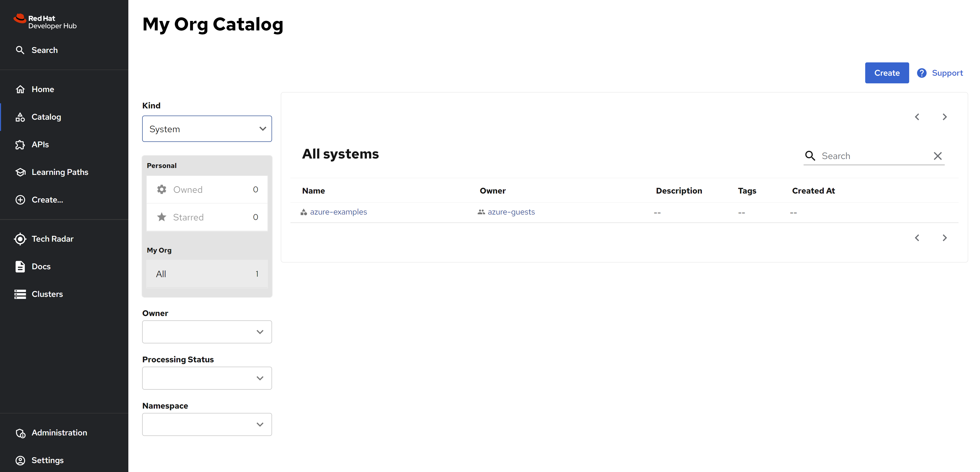
Task: Go to Home in the sidebar menu
Action: (43, 89)
